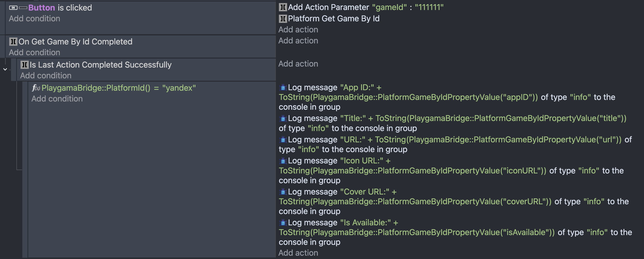Image resolution: width=644 pixels, height=259 pixels.
Task: Click Browser icon of "App ID:" log message
Action: [283, 88]
